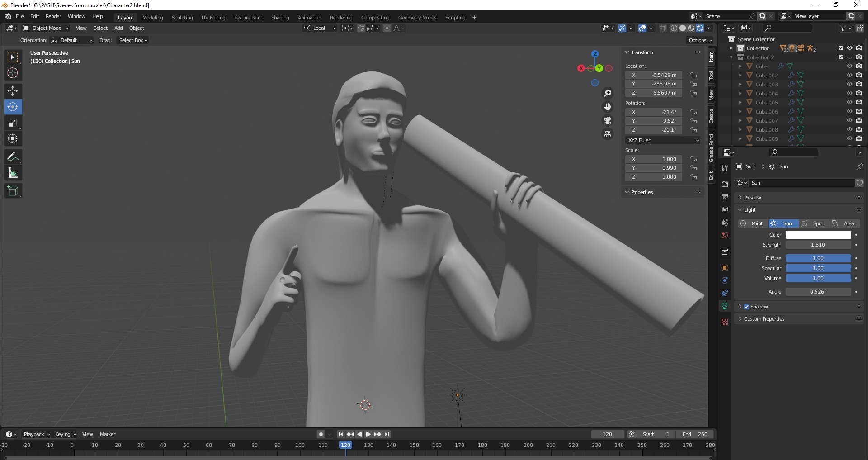868x460 pixels.
Task: Adjust the Specular slider value
Action: [818, 268]
